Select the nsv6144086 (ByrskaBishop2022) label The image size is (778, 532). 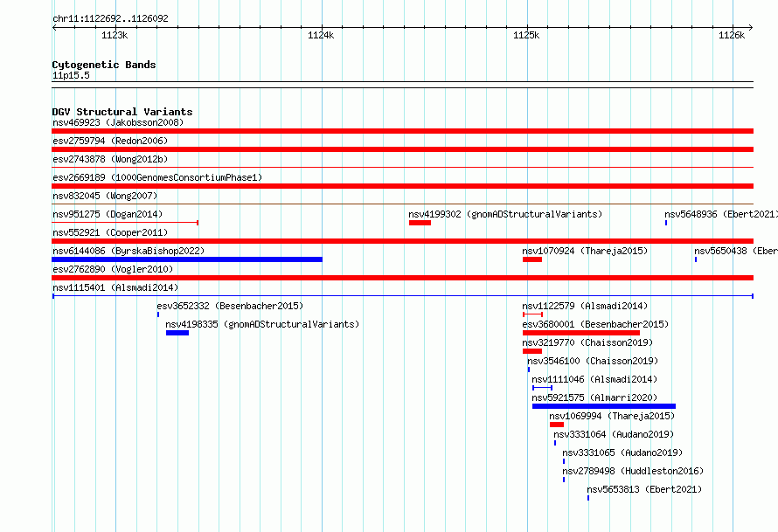[129, 251]
